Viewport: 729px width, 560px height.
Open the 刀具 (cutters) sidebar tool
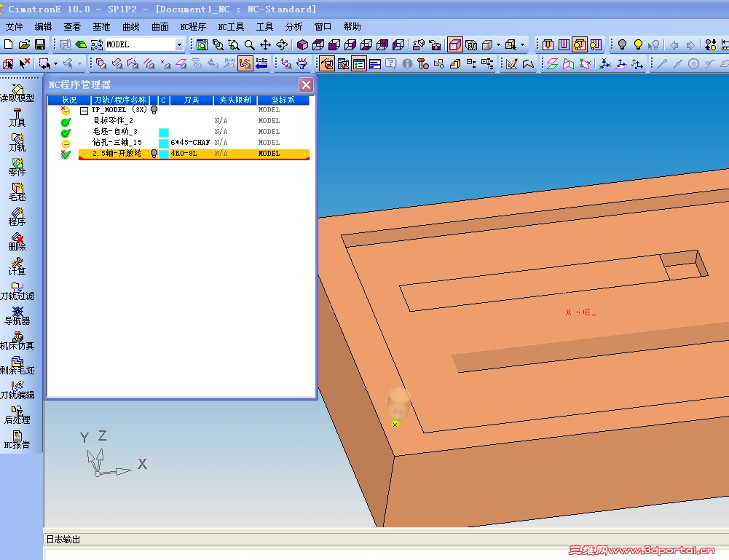pos(17,117)
